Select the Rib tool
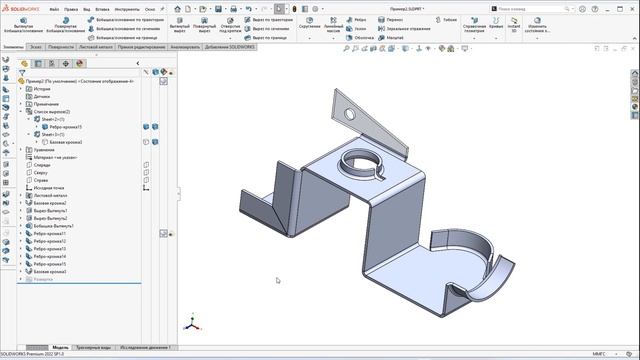Image resolution: width=640 pixels, height=360 pixels. (356, 20)
